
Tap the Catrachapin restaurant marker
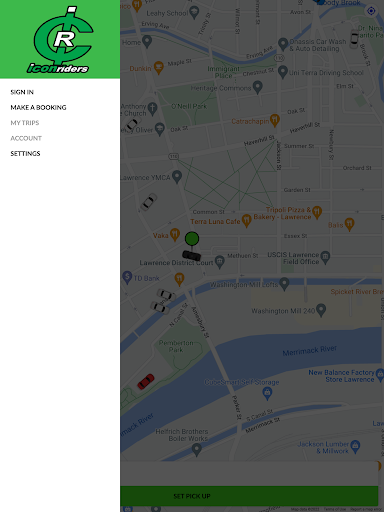click(x=275, y=121)
